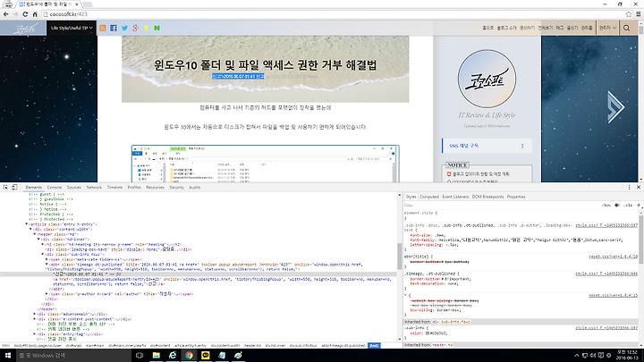Reload the page with the refresh icon
The image size is (644, 362).
(x=25, y=14)
